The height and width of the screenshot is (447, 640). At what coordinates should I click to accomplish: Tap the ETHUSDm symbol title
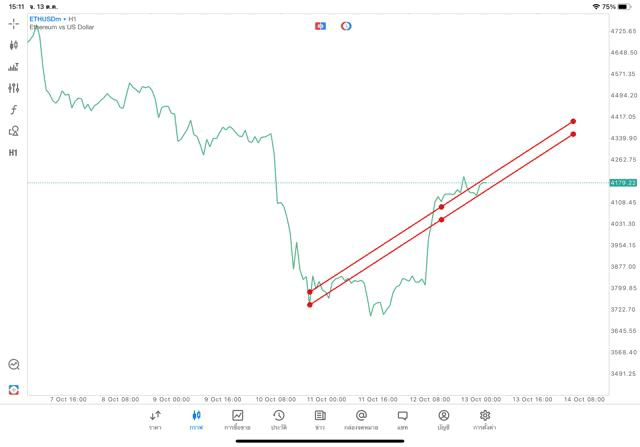(44, 19)
